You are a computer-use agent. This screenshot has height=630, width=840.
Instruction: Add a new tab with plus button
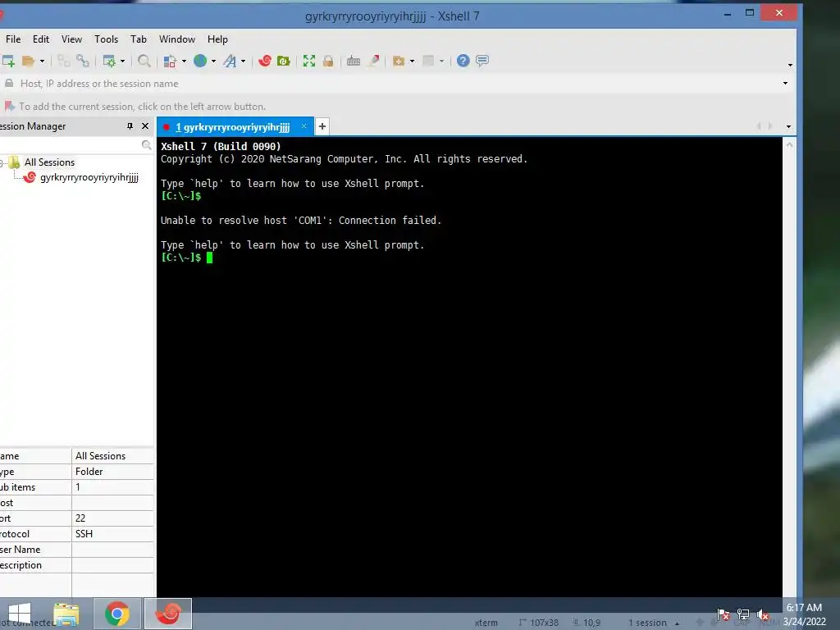322,126
